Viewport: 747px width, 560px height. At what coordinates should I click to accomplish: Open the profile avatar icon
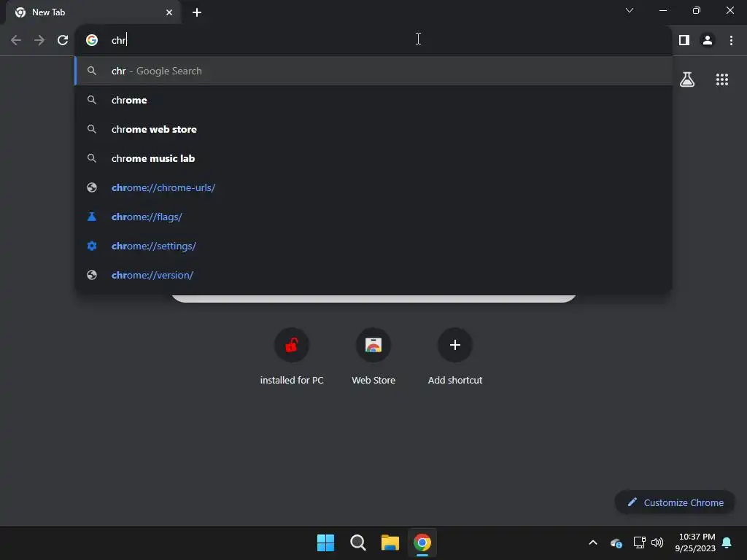pyautogui.click(x=708, y=40)
